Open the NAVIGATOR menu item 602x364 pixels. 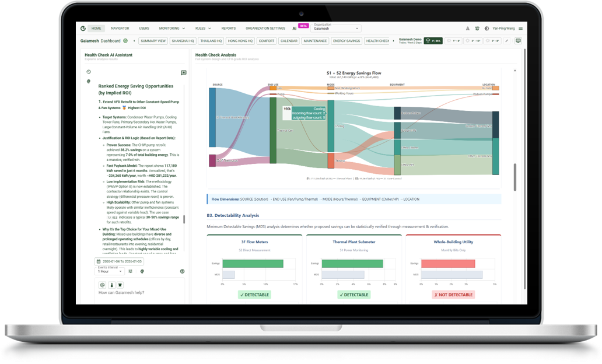tap(120, 29)
